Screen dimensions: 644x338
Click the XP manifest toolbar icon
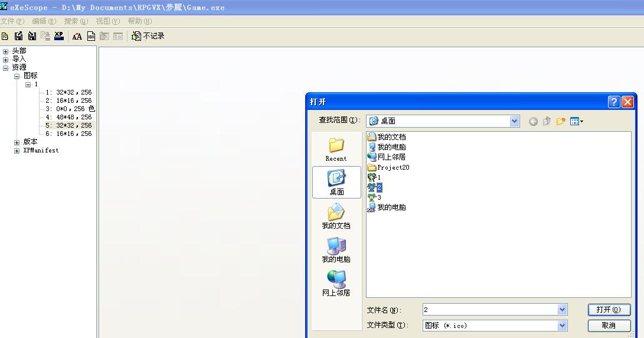pos(59,36)
